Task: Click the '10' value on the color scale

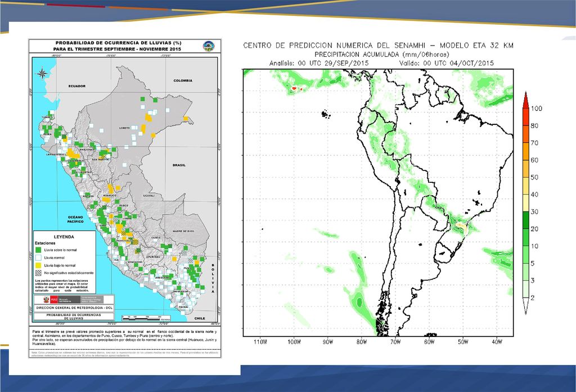Action: pyautogui.click(x=534, y=246)
